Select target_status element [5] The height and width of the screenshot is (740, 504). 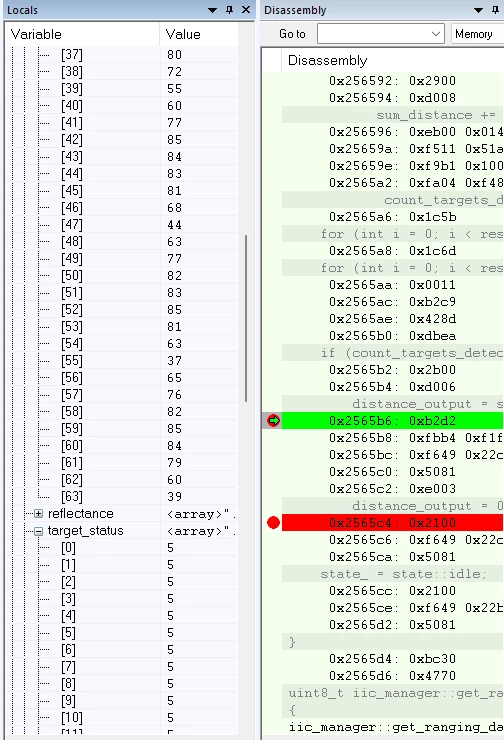coord(121,633)
